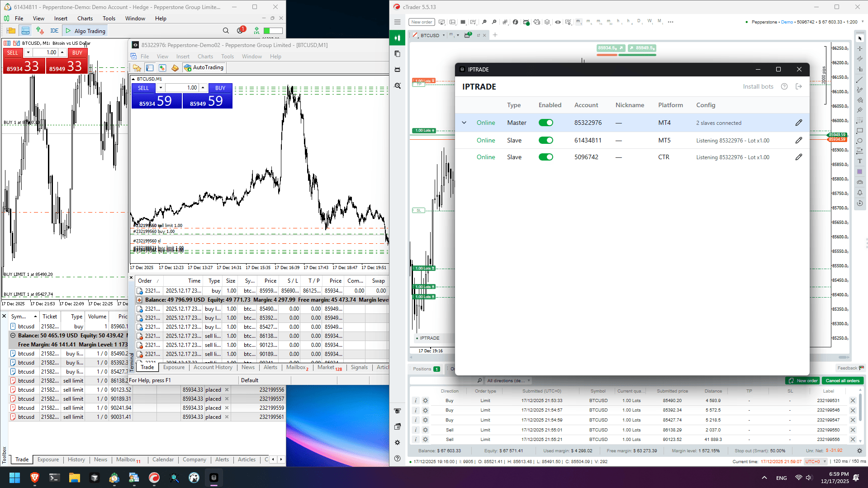868x488 pixels.
Task: Collapse the Master 85322976 row chevron
Action: [464, 123]
